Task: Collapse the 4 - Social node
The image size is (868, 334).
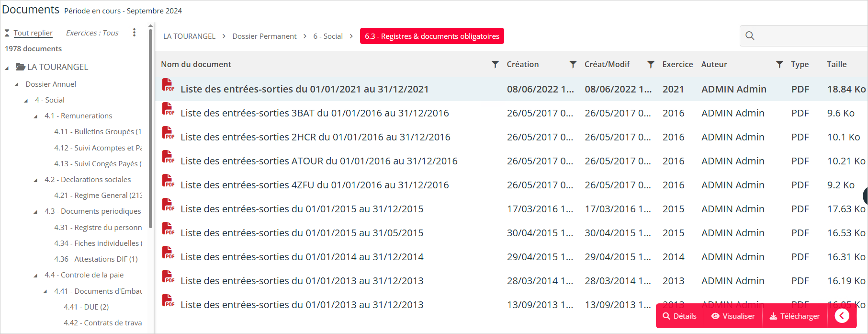Action: point(26,101)
